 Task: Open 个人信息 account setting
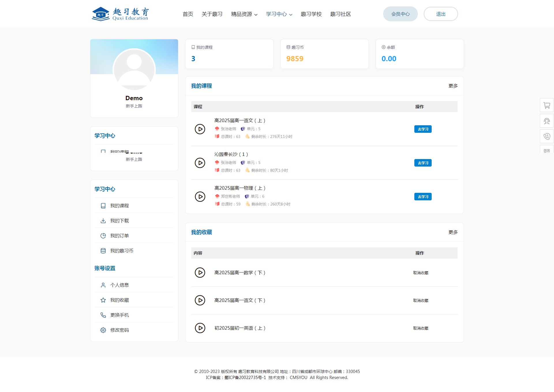[134, 285]
